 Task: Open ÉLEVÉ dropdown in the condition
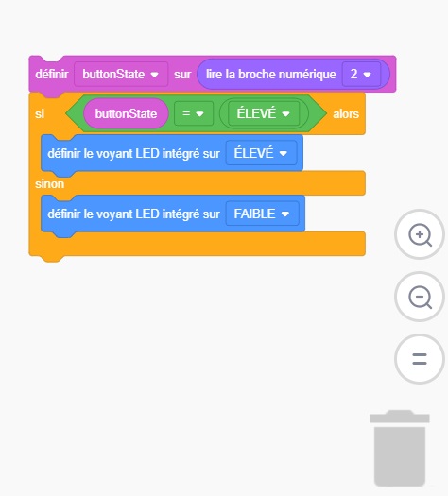click(264, 113)
